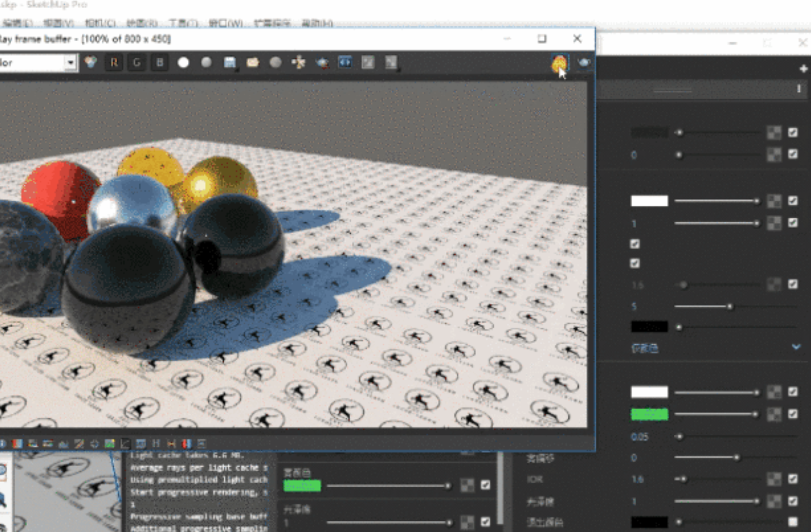Toggle the checkbox on the IOR row
The image size is (811, 532).
793,479
